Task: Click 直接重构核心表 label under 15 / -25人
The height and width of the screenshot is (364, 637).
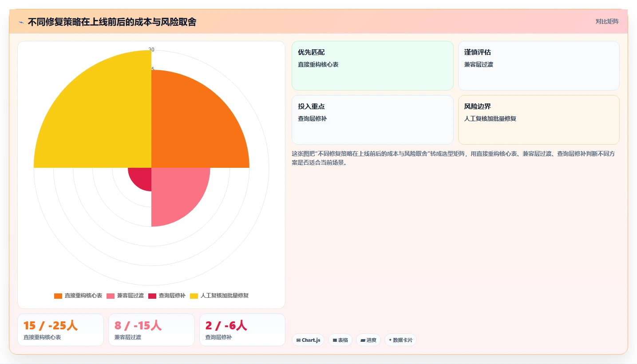Action: coord(42,337)
